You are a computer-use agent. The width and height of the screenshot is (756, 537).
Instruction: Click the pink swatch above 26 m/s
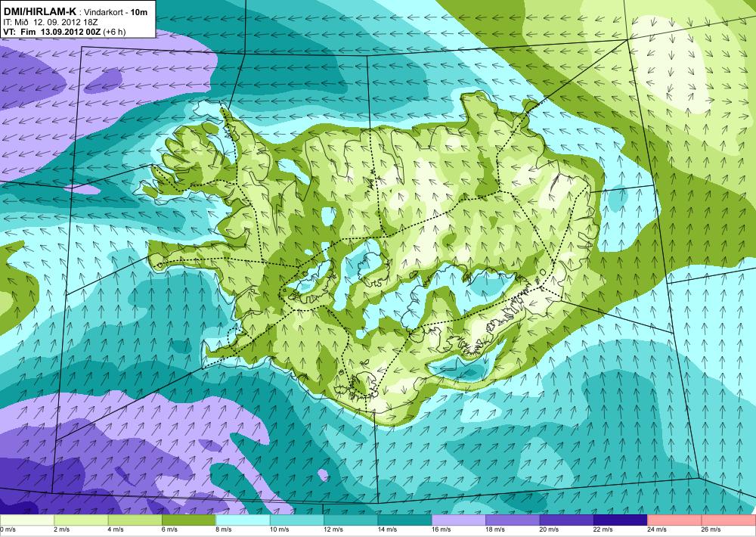coord(729,520)
